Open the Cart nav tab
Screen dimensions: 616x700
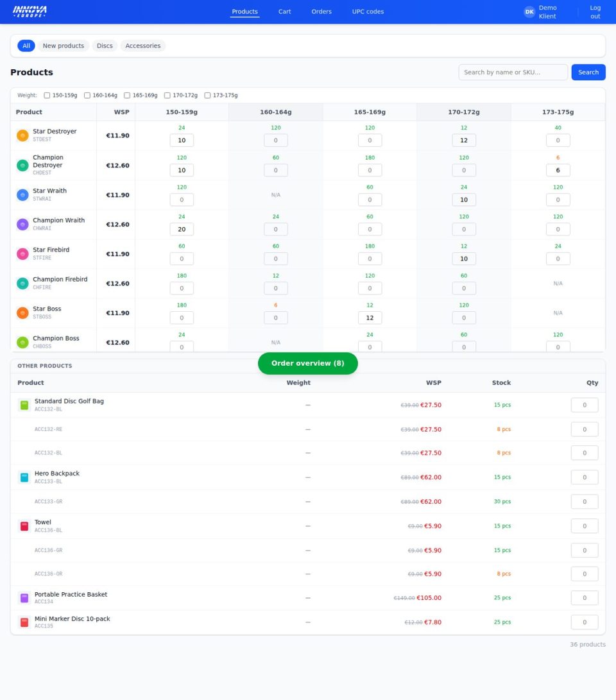click(x=284, y=12)
